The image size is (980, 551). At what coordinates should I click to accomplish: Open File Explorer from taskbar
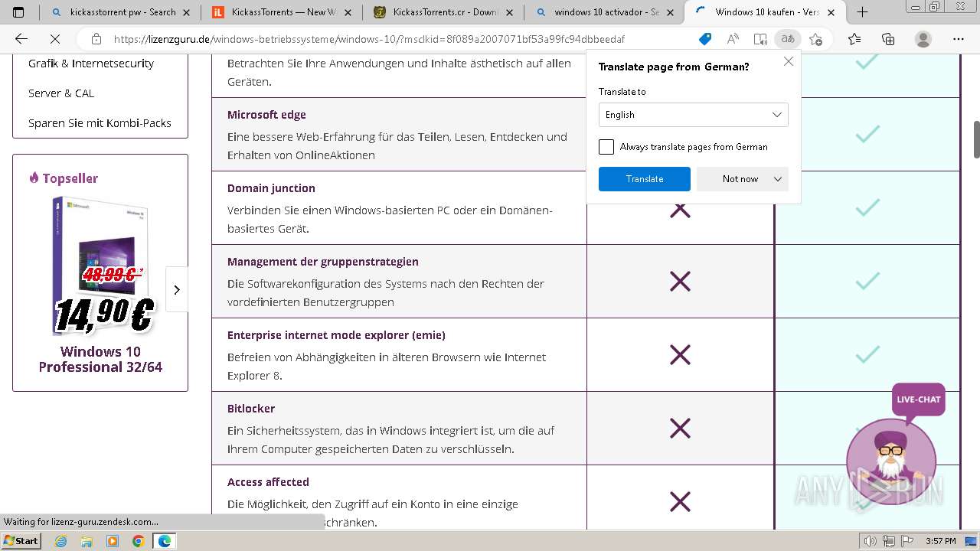[x=87, y=541]
